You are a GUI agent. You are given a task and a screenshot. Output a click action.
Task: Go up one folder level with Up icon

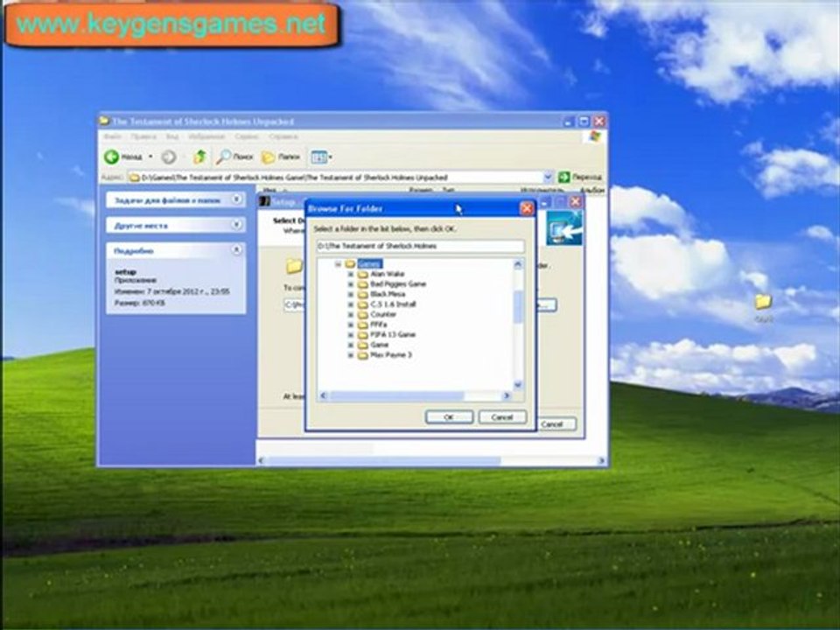tap(200, 157)
